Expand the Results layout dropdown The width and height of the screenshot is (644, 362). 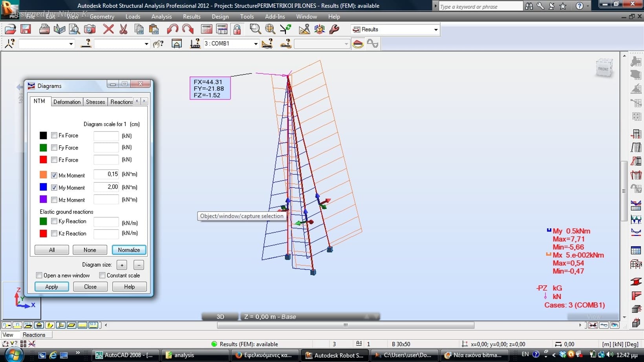435,30
